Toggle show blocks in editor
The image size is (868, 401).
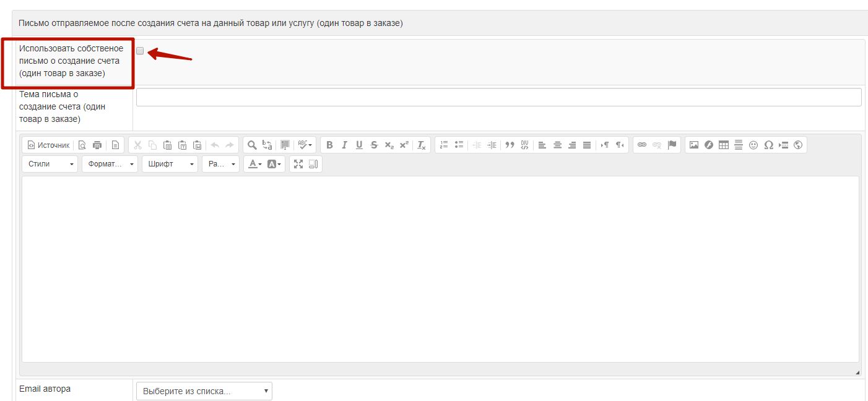313,164
